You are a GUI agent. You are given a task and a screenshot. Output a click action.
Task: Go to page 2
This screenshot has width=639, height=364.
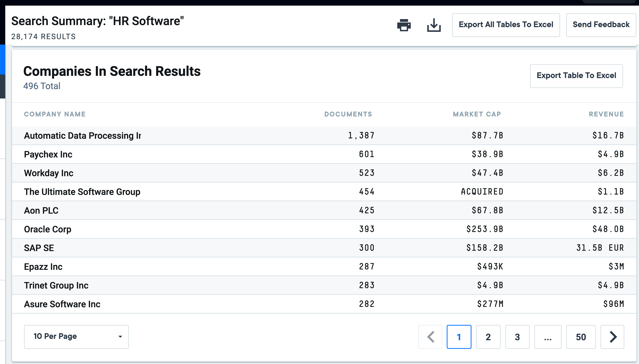[488, 337]
